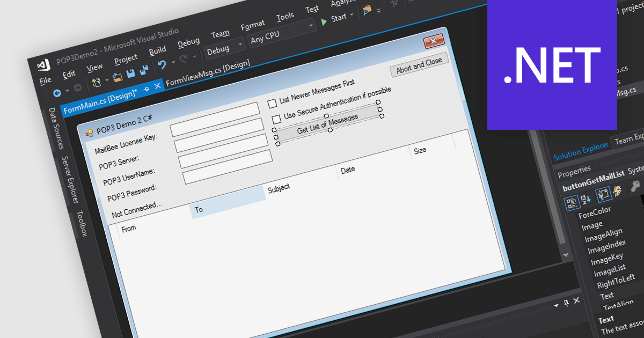Viewport: 644px width, 338px height.
Task: Expand the dropdown arrow next to Start
Action: click(352, 15)
